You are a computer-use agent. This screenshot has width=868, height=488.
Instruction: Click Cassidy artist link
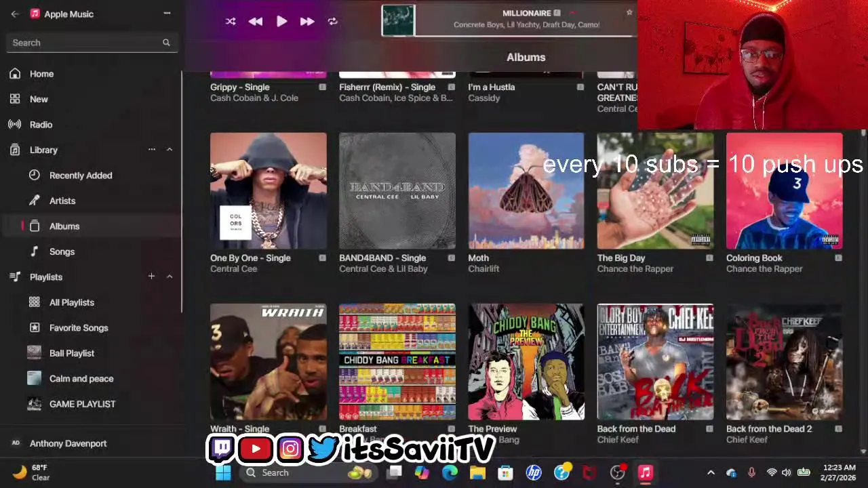[x=484, y=98]
